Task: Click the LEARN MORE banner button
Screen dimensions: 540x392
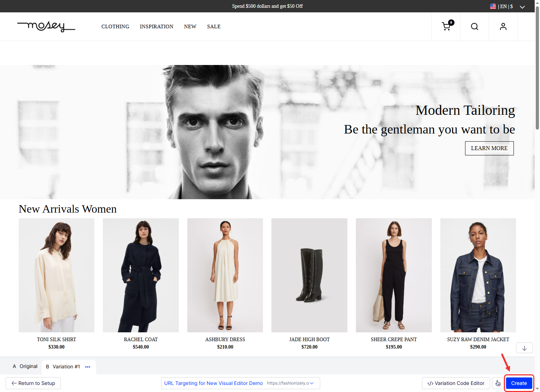Action: coord(489,148)
